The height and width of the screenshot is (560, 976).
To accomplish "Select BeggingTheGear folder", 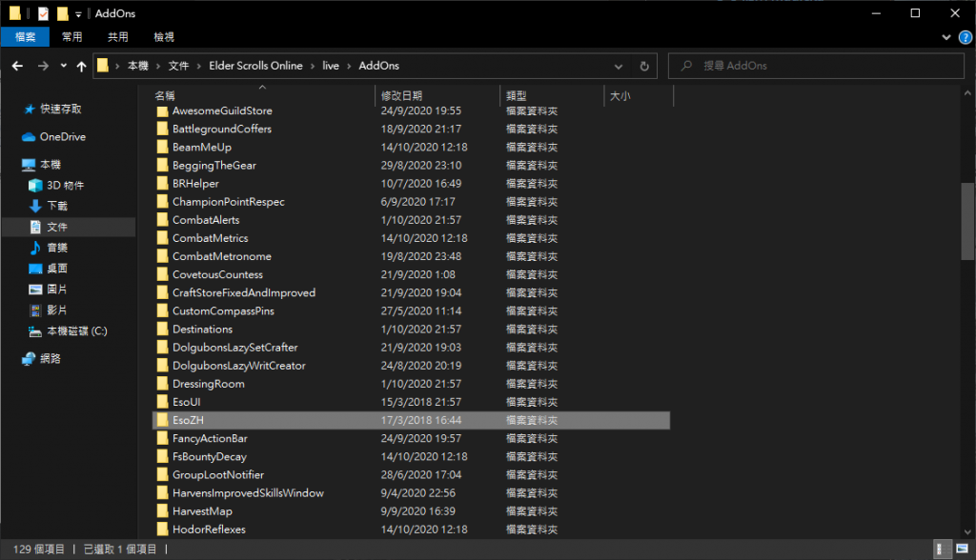I will [214, 166].
